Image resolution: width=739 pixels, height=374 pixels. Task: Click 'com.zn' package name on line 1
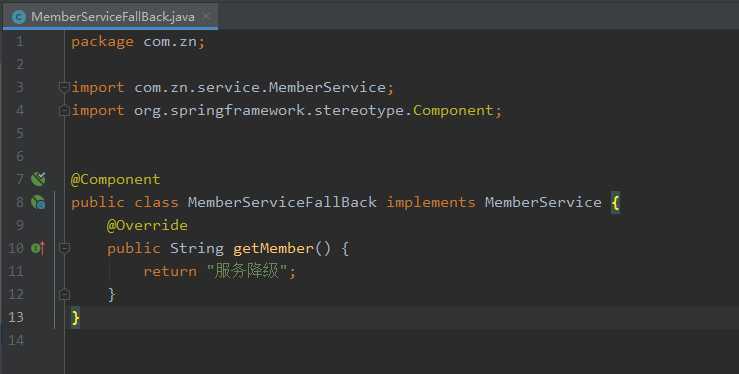pos(170,42)
